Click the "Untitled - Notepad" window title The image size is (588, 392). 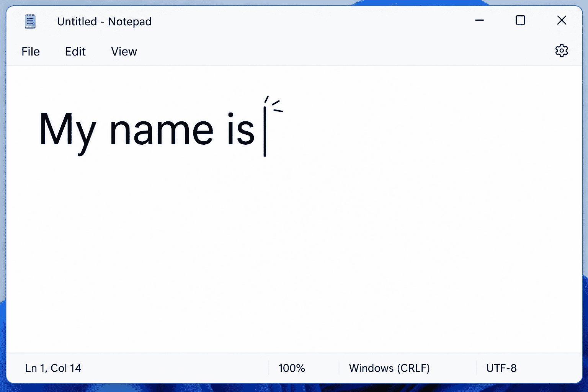click(x=104, y=21)
